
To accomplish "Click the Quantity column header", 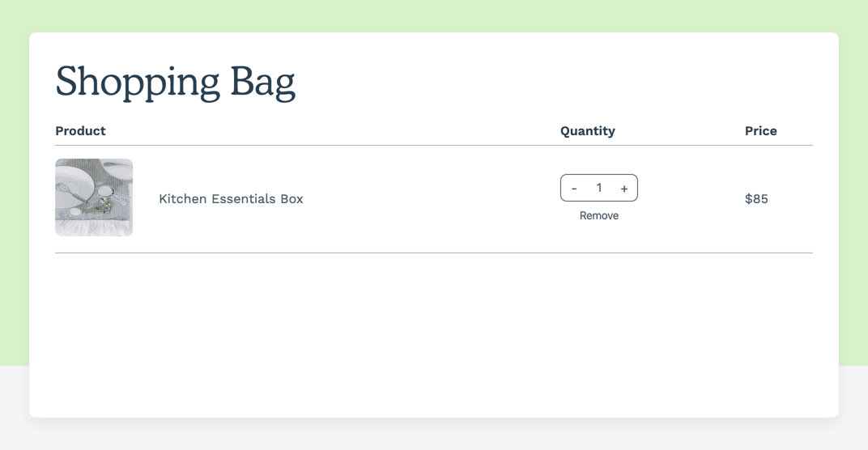I will point(588,131).
